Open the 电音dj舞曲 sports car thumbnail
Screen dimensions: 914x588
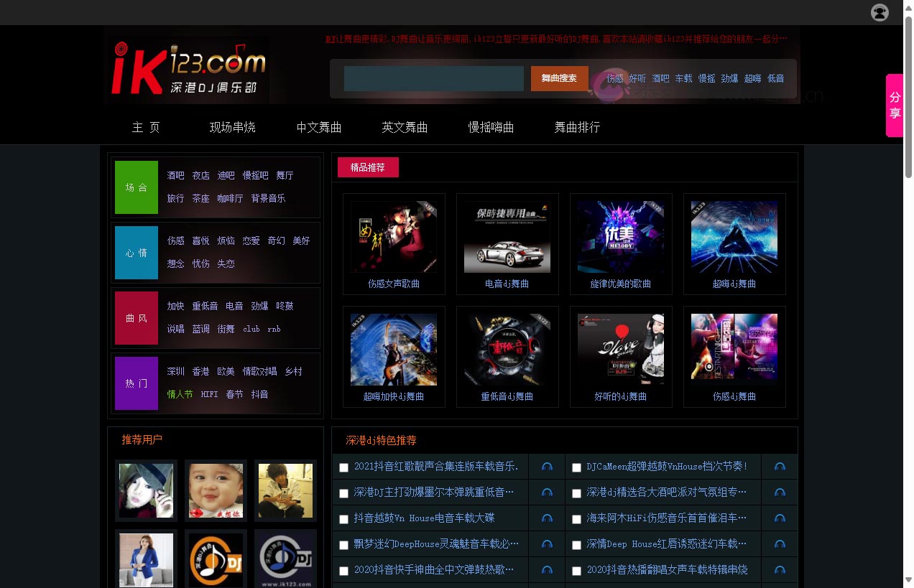coord(507,238)
